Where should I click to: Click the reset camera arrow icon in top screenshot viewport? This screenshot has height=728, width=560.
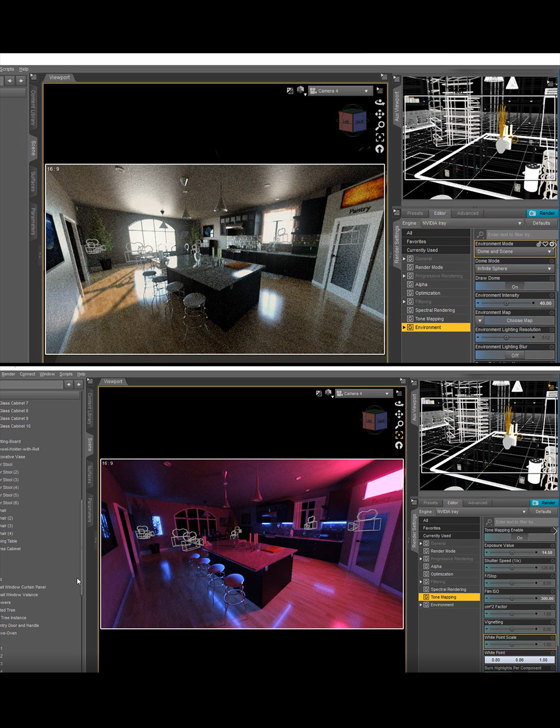point(380,149)
